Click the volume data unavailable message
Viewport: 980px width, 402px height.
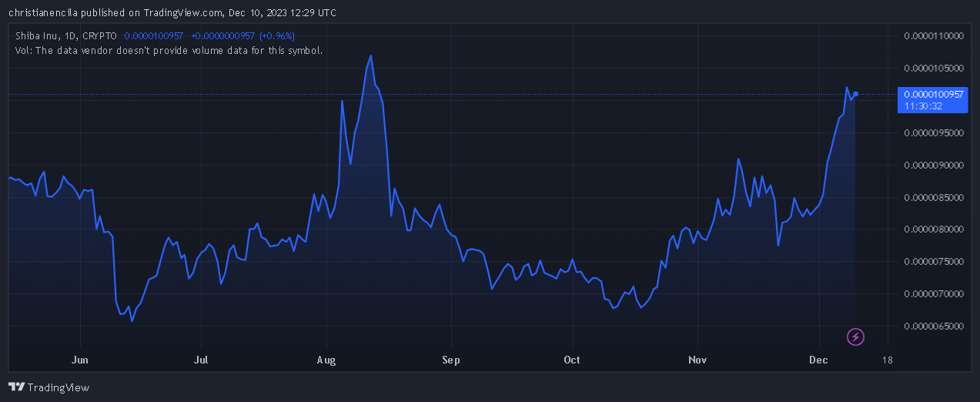coord(169,50)
